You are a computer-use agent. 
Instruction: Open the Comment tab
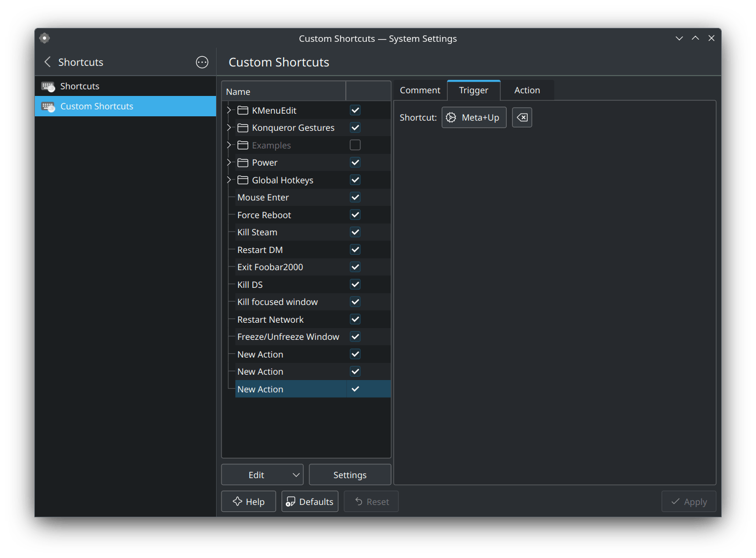[x=420, y=90]
